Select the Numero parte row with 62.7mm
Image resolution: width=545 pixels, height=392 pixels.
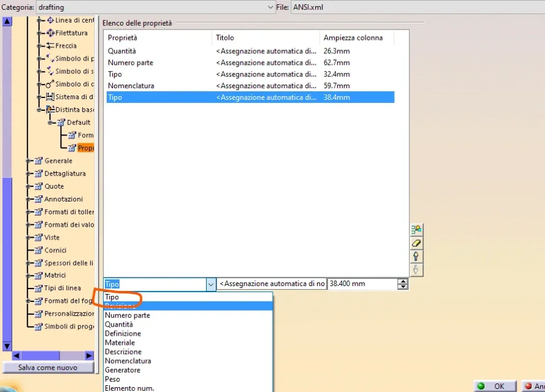point(250,62)
